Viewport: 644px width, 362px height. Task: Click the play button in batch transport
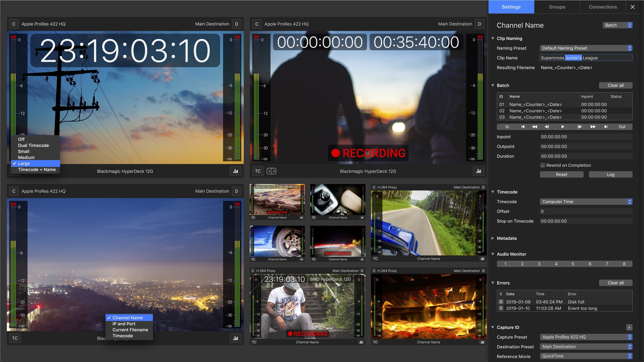[x=563, y=127]
